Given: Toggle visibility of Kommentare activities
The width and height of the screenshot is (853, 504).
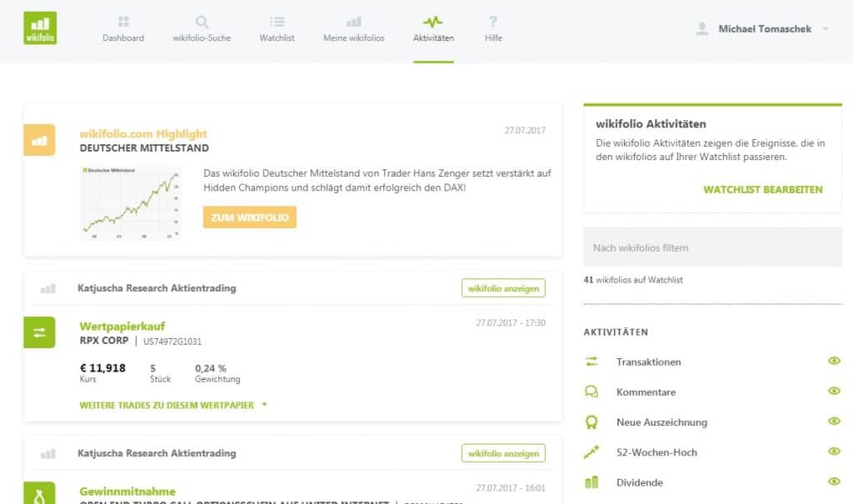Looking at the screenshot, I should [x=834, y=392].
